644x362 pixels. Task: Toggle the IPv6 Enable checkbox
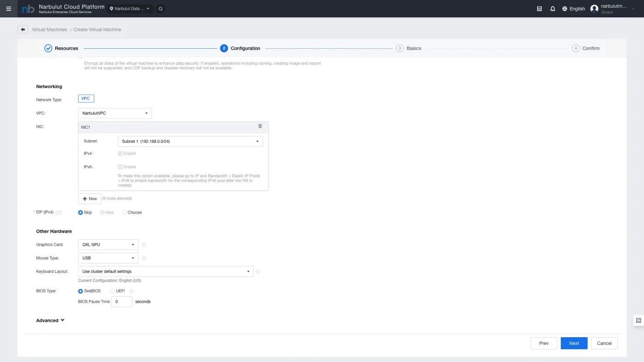[120, 167]
